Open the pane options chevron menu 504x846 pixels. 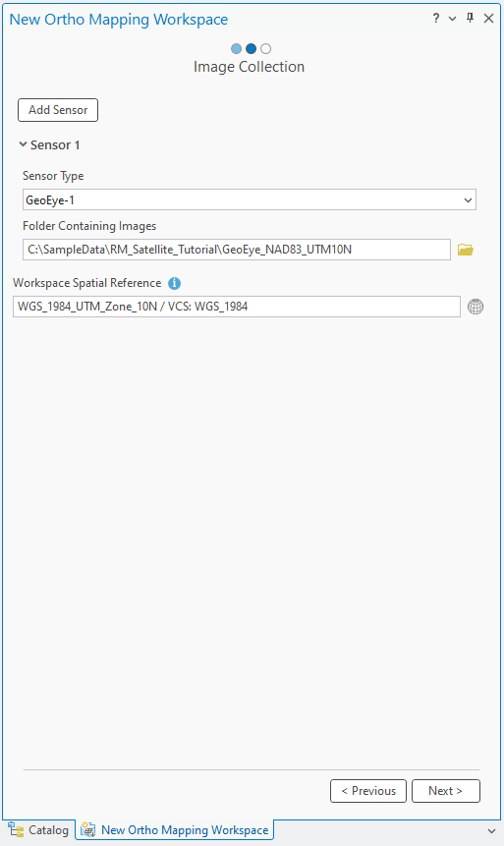[452, 19]
